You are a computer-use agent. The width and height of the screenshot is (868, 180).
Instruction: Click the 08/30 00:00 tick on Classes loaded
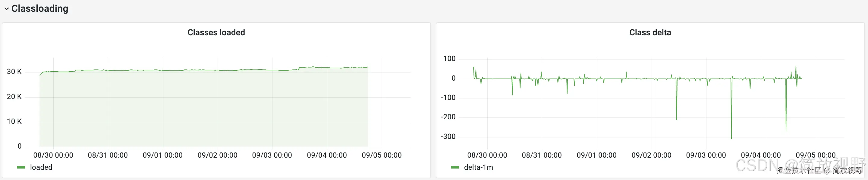[53, 155]
